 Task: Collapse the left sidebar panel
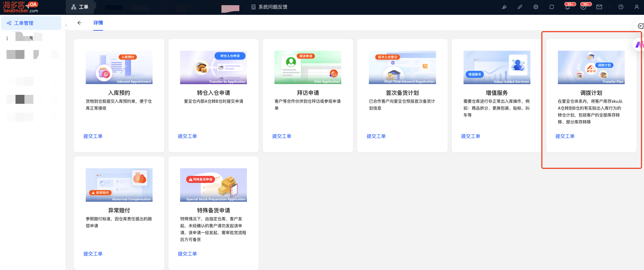[x=66, y=25]
